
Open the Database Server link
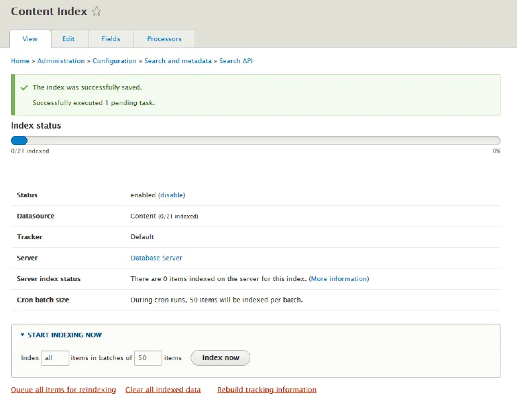[156, 258]
